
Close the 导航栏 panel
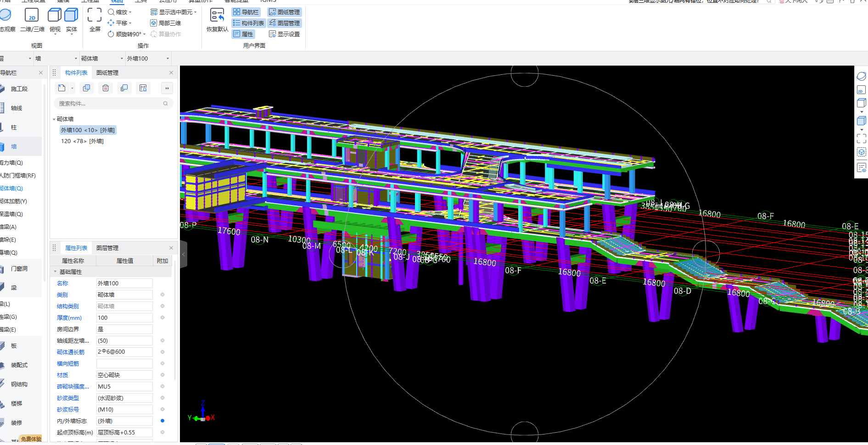(41, 72)
